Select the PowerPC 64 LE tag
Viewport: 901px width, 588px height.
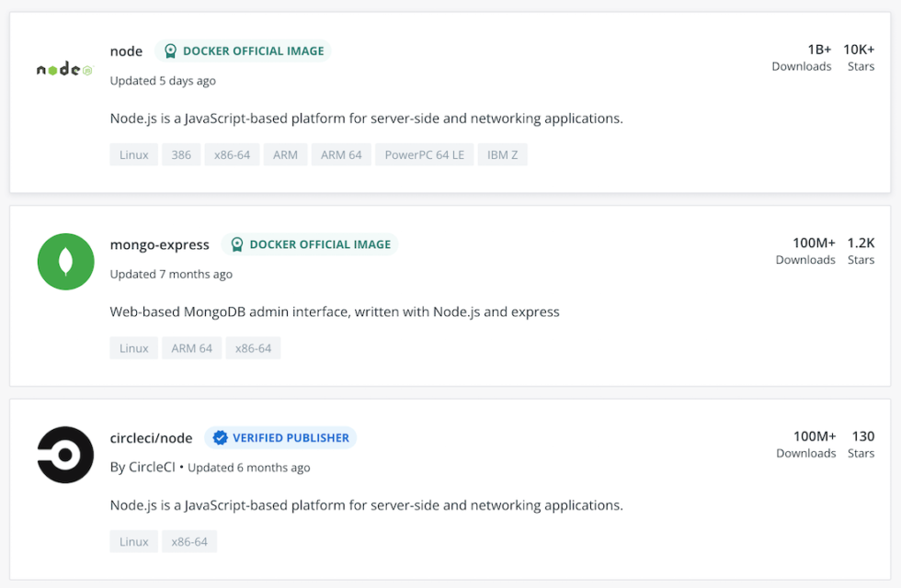click(424, 154)
